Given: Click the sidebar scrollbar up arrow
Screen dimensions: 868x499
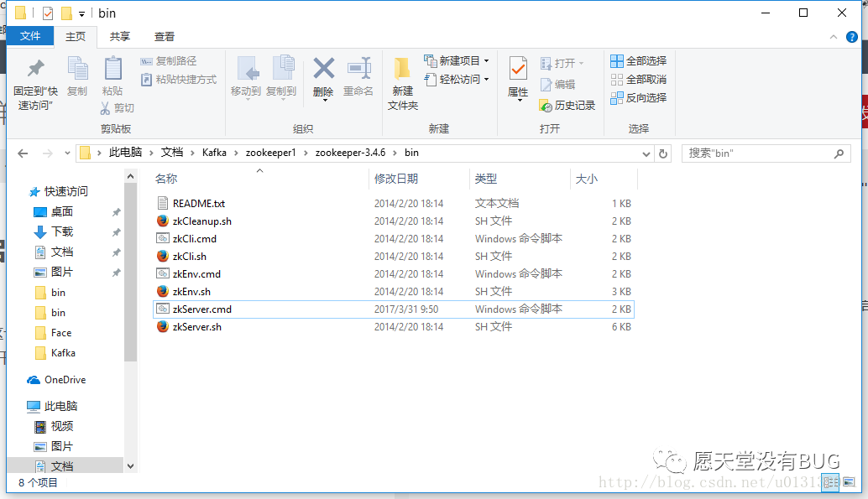Looking at the screenshot, I should coord(131,176).
